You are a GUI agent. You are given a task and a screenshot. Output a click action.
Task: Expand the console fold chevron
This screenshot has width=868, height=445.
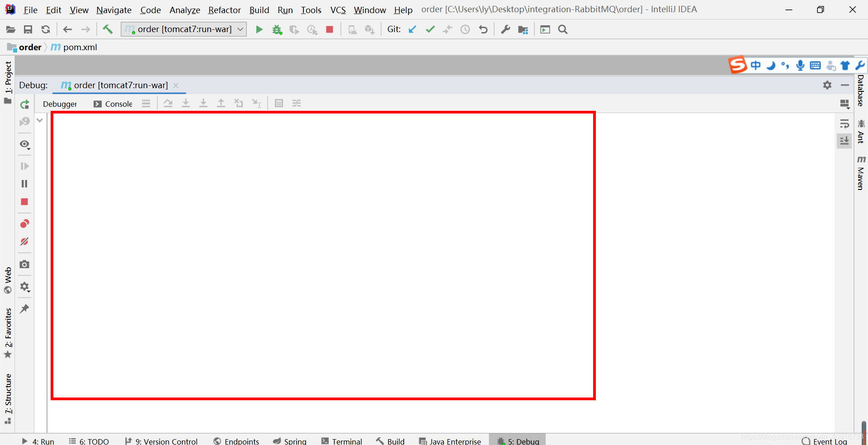click(x=40, y=120)
